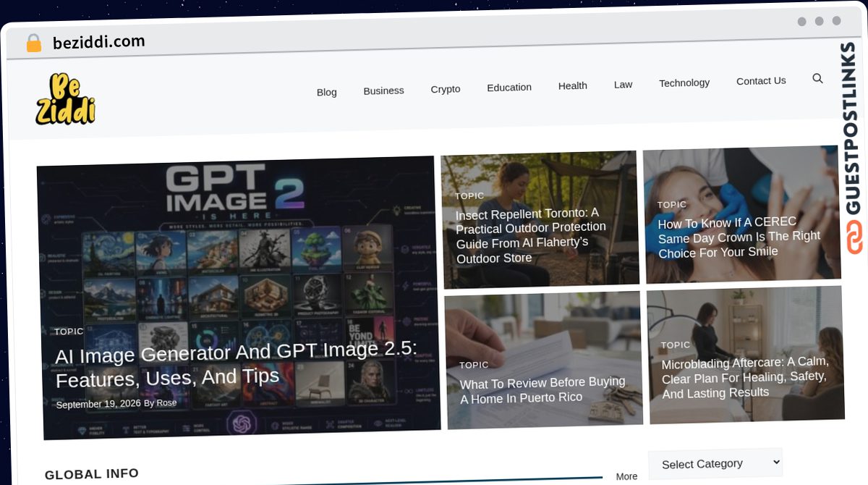868x485 pixels.
Task: Open the Blog menu item
Action: (327, 92)
